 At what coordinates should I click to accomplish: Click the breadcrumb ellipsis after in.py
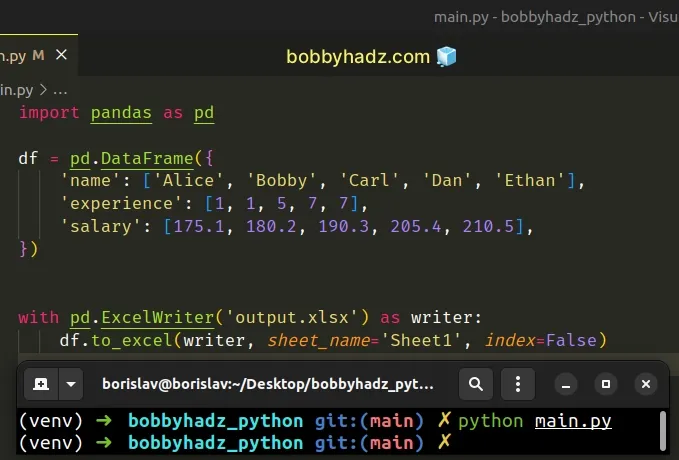tap(60, 91)
